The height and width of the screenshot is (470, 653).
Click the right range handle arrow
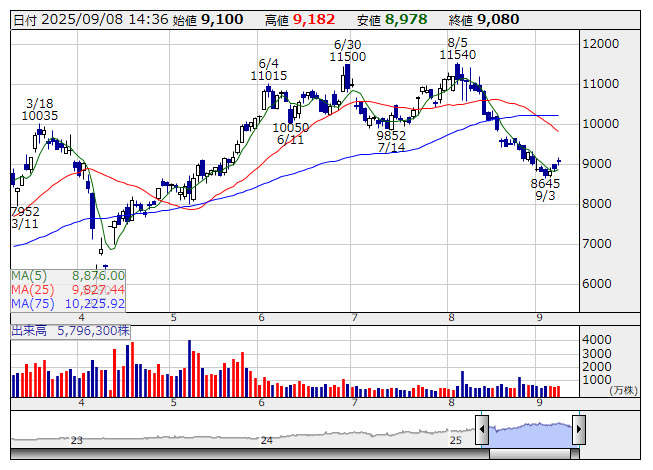pos(579,429)
